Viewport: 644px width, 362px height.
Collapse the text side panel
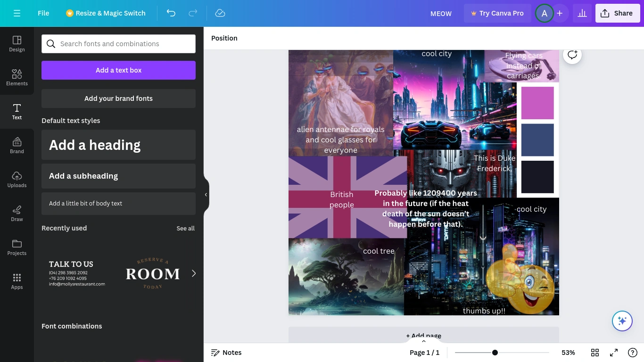click(206, 194)
